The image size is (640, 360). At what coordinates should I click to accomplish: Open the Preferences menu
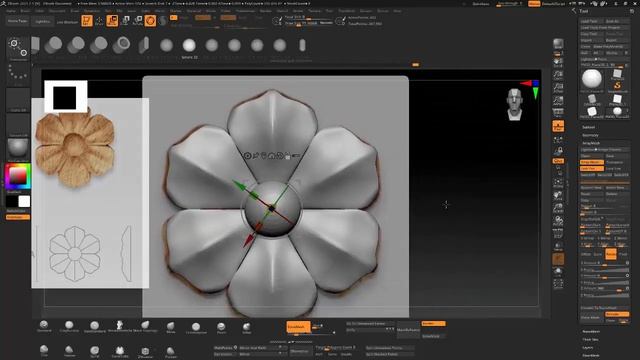[x=245, y=11]
